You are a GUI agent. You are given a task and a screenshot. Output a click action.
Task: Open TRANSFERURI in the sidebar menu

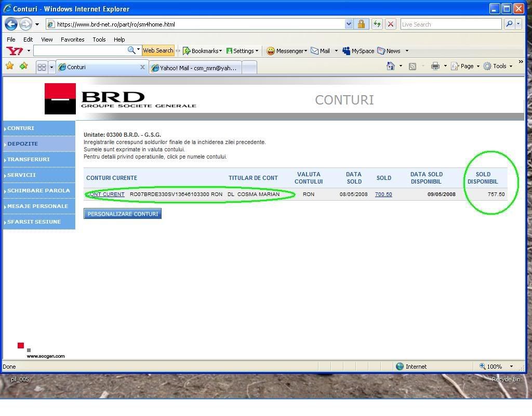pyautogui.click(x=39, y=159)
